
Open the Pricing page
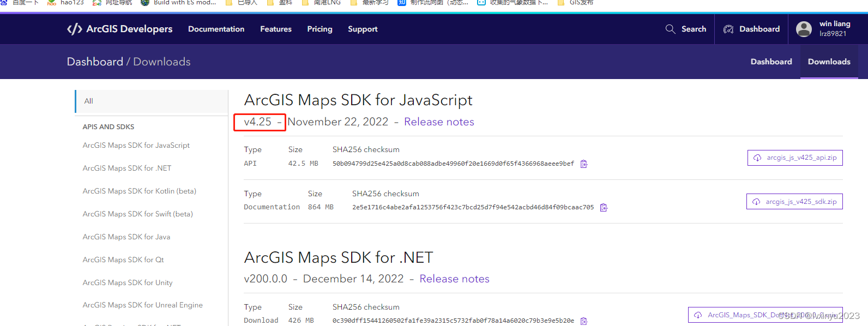(320, 29)
